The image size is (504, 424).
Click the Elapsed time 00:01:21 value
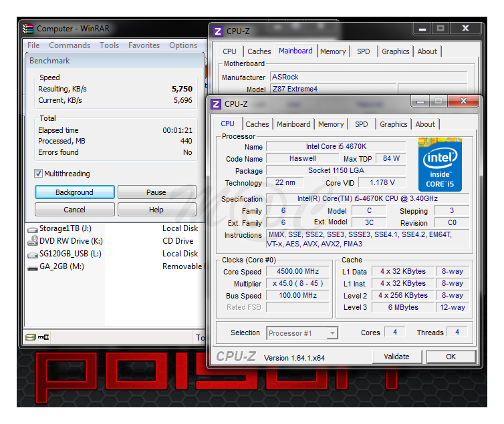point(177,130)
